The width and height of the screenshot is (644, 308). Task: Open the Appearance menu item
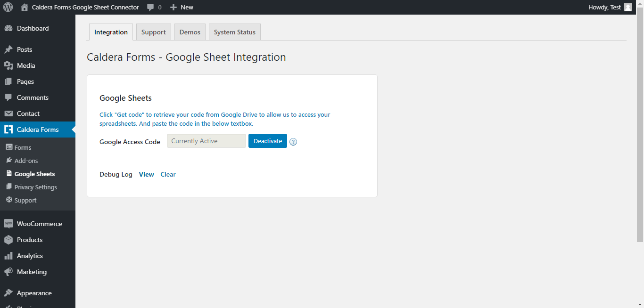(38, 293)
